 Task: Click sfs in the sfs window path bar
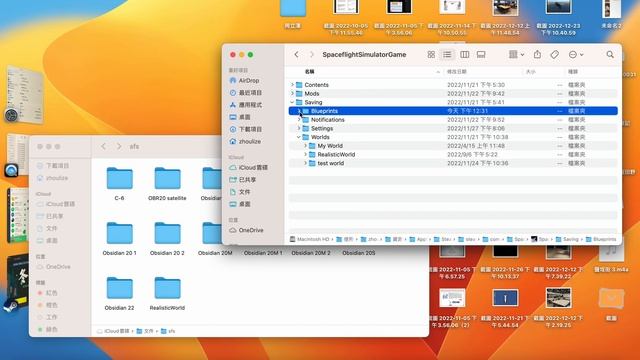(168, 331)
